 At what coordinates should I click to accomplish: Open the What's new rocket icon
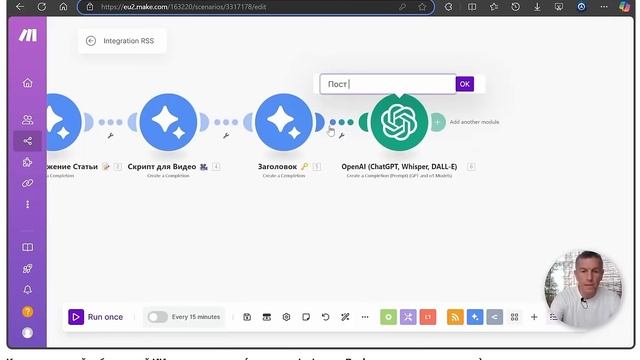[x=27, y=269]
